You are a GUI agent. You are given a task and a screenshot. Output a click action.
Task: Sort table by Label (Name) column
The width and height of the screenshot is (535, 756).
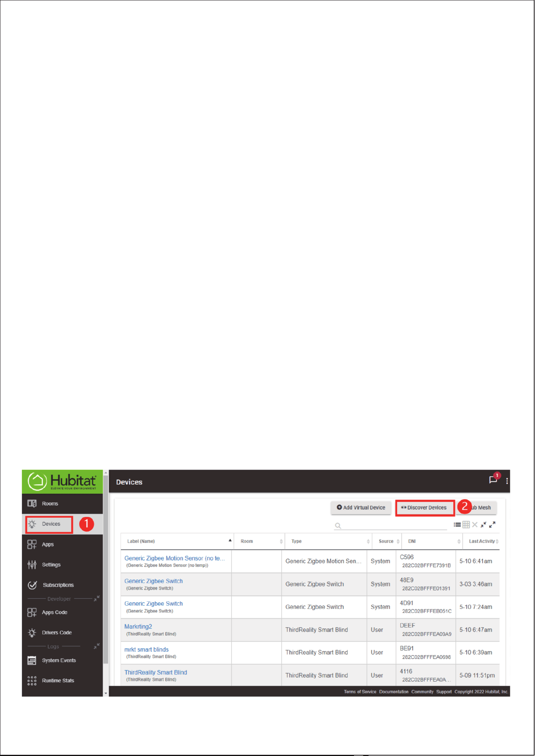click(177, 541)
